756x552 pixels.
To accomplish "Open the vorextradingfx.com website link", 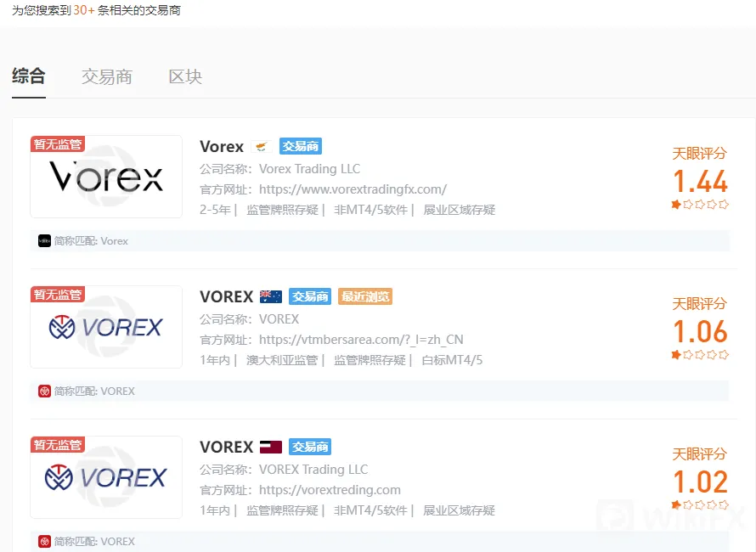I will click(x=353, y=189).
